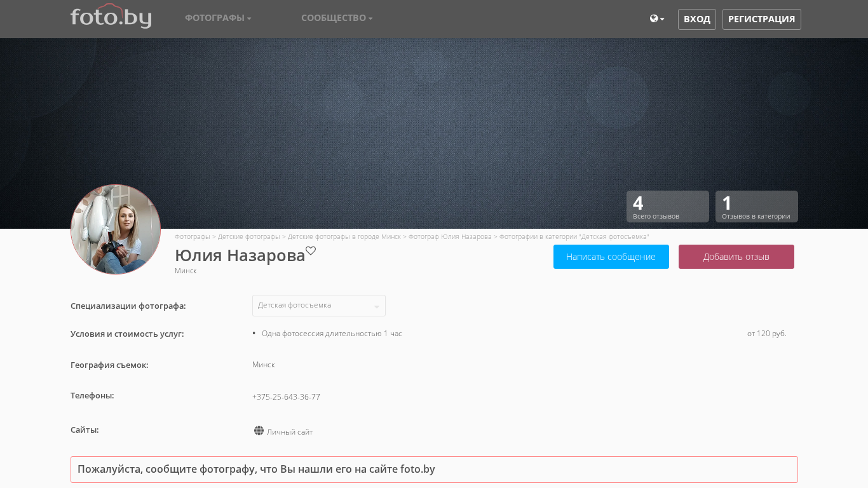Click Написать сообщение button

pyautogui.click(x=611, y=257)
